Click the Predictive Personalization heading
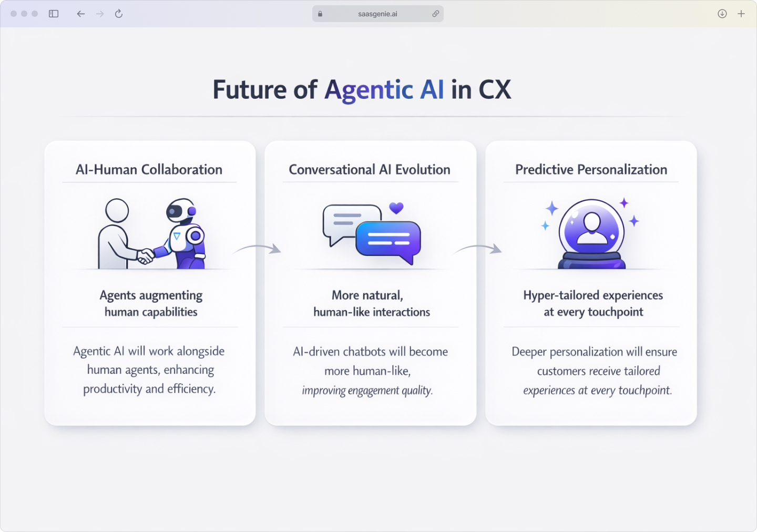Viewport: 757px width, 532px height. pyautogui.click(x=591, y=169)
